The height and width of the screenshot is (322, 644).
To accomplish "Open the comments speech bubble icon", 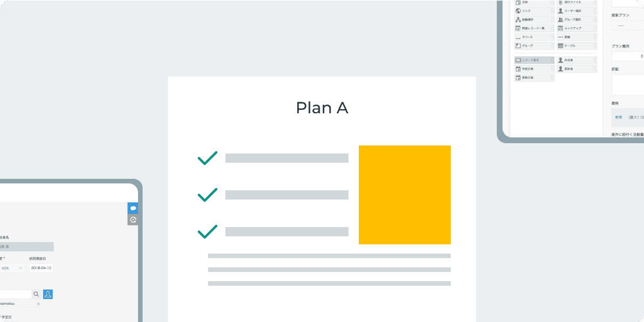I will (133, 208).
